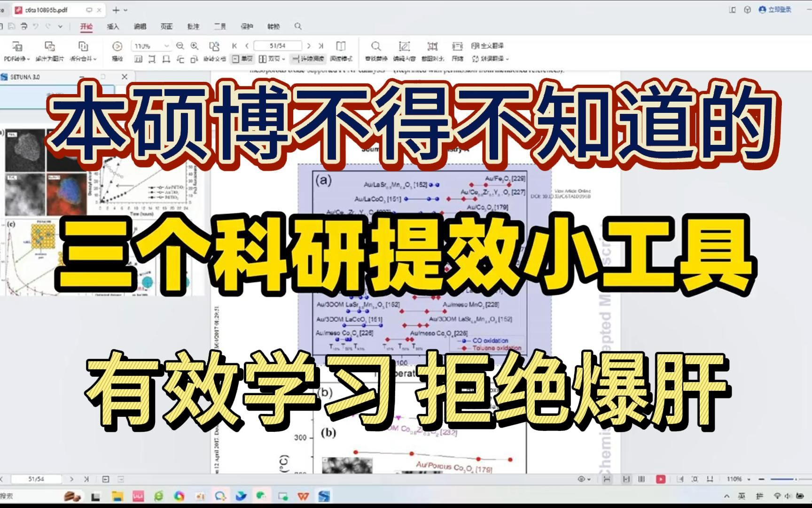Viewport: 812px width, 508px height.
Task: Switch to 插入 ribbon tab
Action: pos(113,26)
